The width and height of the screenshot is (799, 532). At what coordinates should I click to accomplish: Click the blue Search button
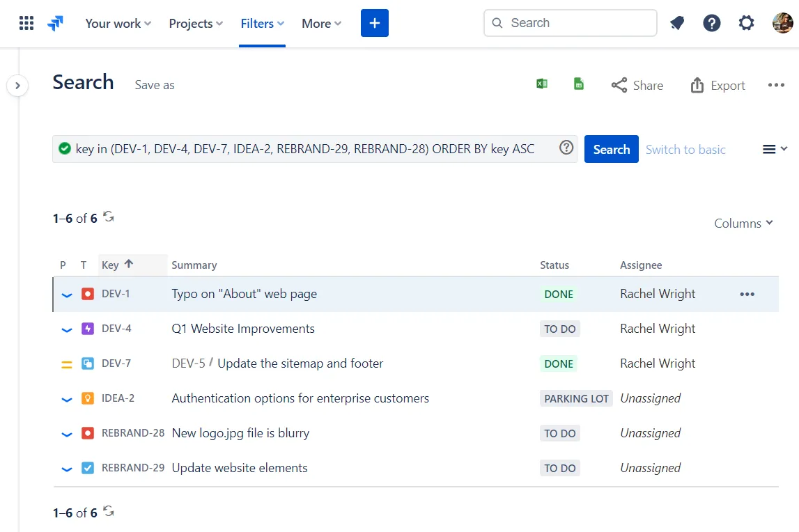611,149
